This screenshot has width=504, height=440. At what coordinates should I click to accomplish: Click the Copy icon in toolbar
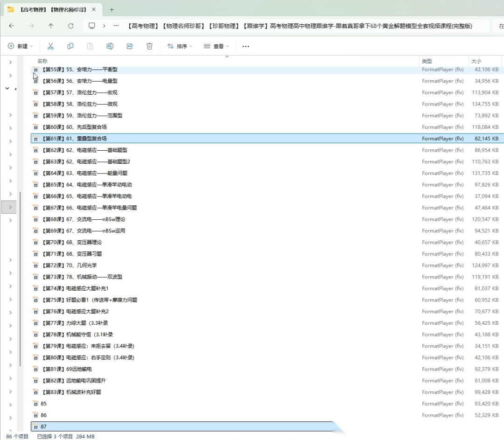coord(70,46)
